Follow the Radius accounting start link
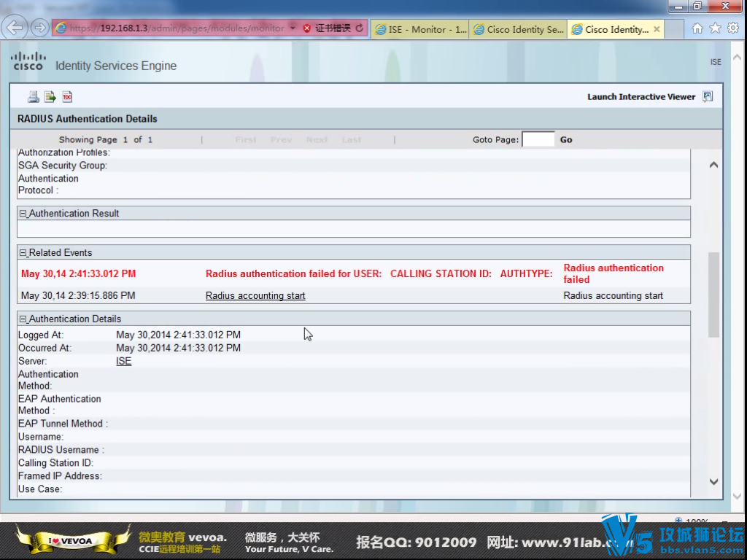Screen dimensions: 747x560 [x=255, y=295]
